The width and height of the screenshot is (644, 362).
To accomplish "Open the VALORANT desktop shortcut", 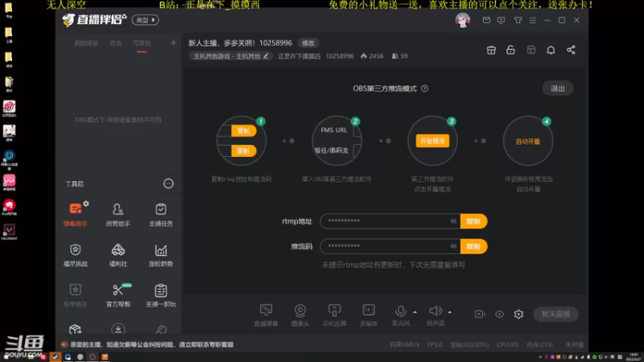I will (x=9, y=232).
